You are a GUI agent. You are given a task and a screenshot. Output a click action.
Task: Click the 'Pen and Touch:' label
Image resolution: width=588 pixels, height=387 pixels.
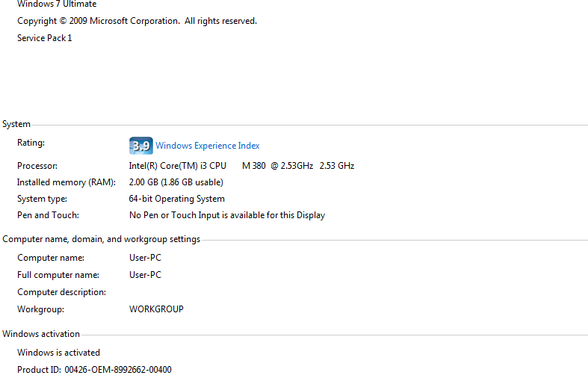point(48,215)
